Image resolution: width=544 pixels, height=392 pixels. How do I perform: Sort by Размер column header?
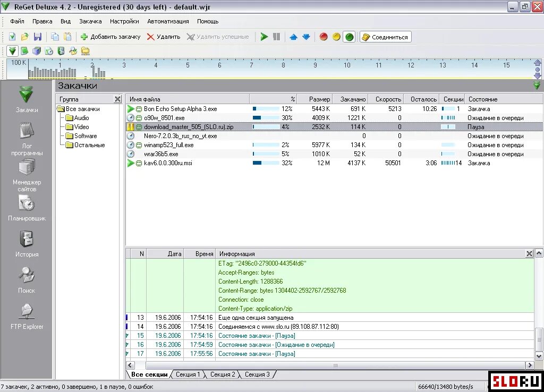point(314,99)
